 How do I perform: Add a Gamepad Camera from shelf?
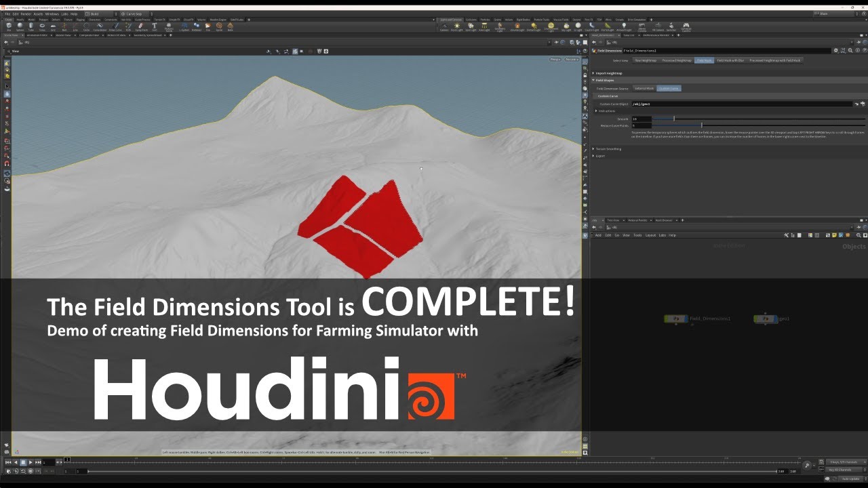pos(686,27)
